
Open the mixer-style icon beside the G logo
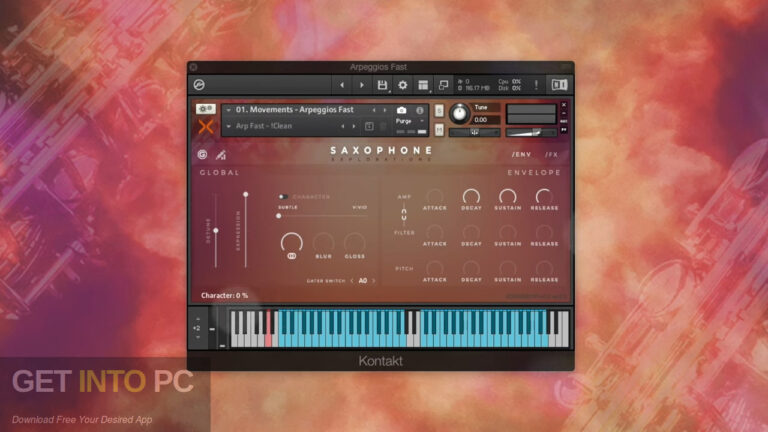point(221,155)
